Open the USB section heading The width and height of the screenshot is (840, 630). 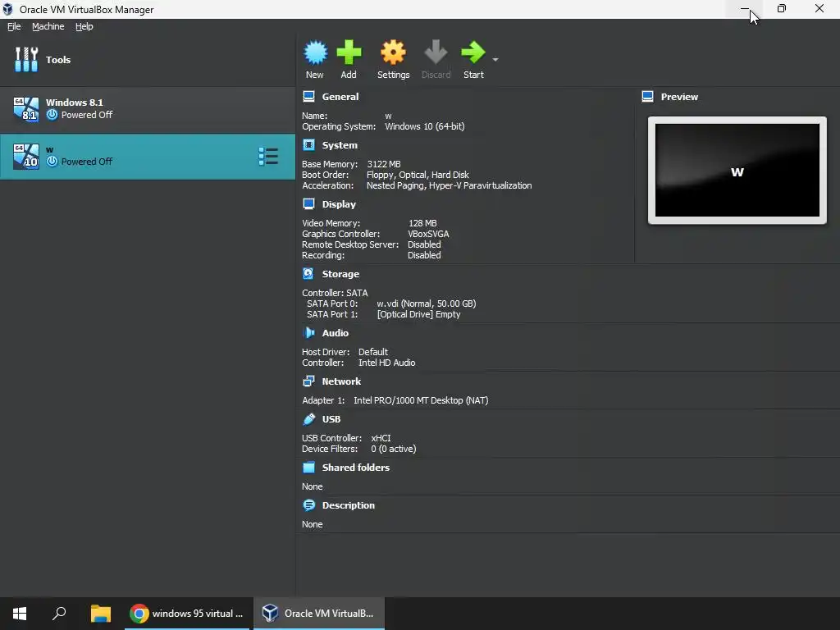pyautogui.click(x=331, y=419)
